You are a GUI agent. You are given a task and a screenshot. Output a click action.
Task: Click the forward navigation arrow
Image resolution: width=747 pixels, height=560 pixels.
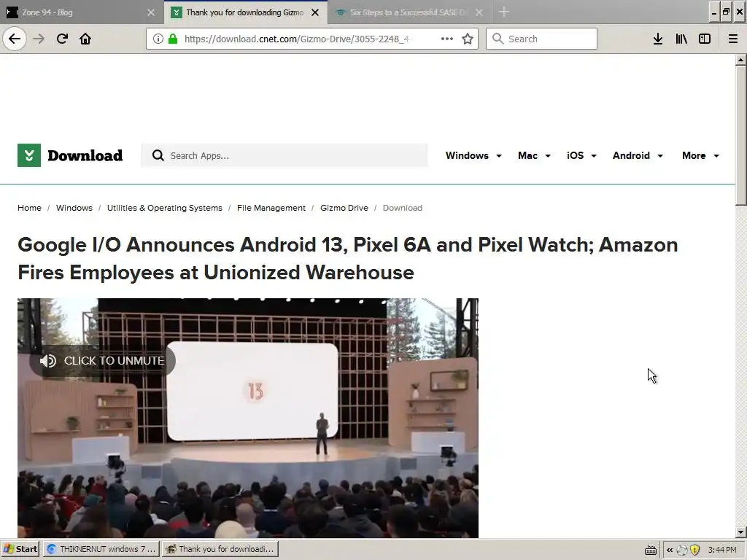pyautogui.click(x=39, y=39)
